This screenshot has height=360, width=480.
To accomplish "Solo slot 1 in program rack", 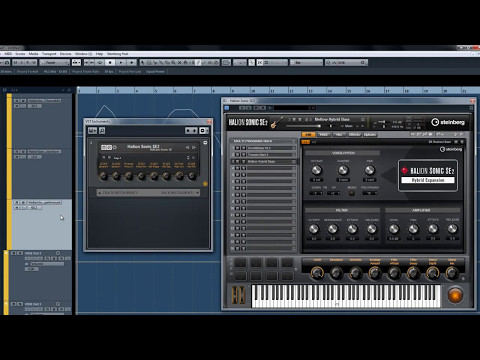I will [x=243, y=148].
